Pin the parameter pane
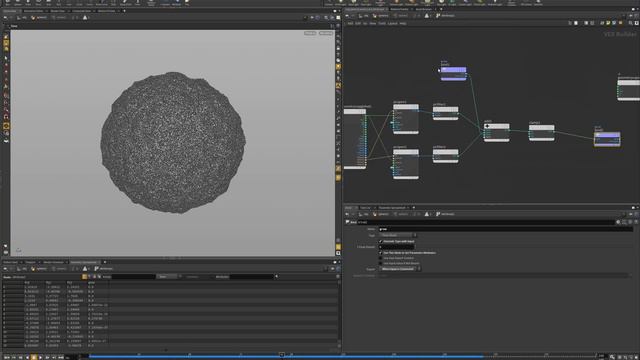The height and width of the screenshot is (360, 640). coord(631,214)
